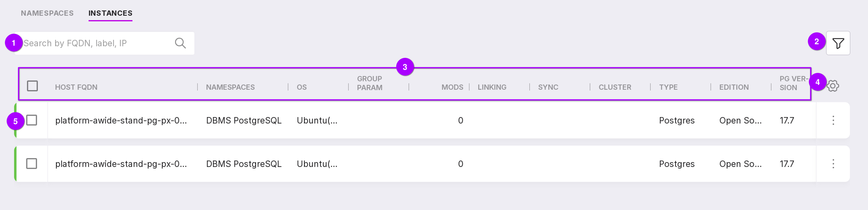Toggle the select-all header checkbox
Screen dimensions: 868x210
click(32, 86)
